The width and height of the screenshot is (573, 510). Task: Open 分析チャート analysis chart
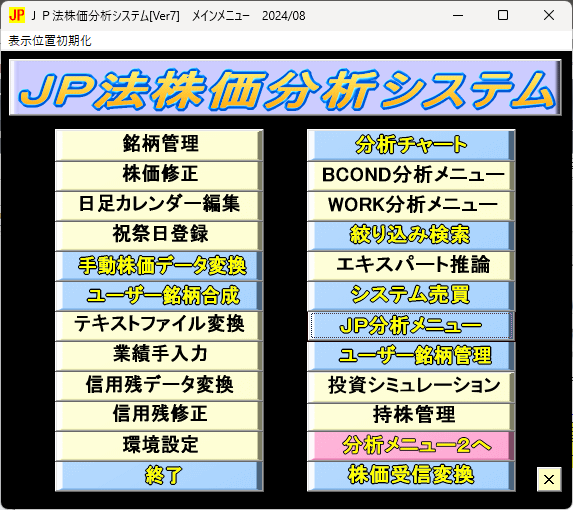tap(411, 144)
